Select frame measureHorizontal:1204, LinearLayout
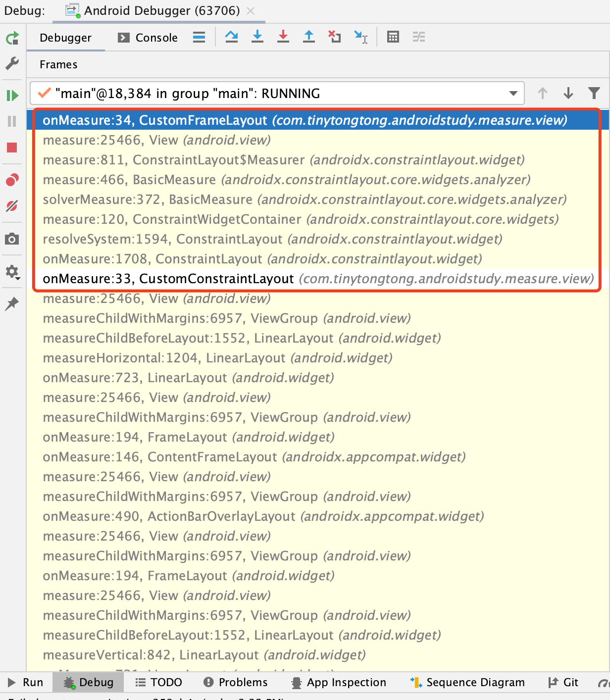Viewport: 610px width, 700px height. pyautogui.click(x=317, y=358)
